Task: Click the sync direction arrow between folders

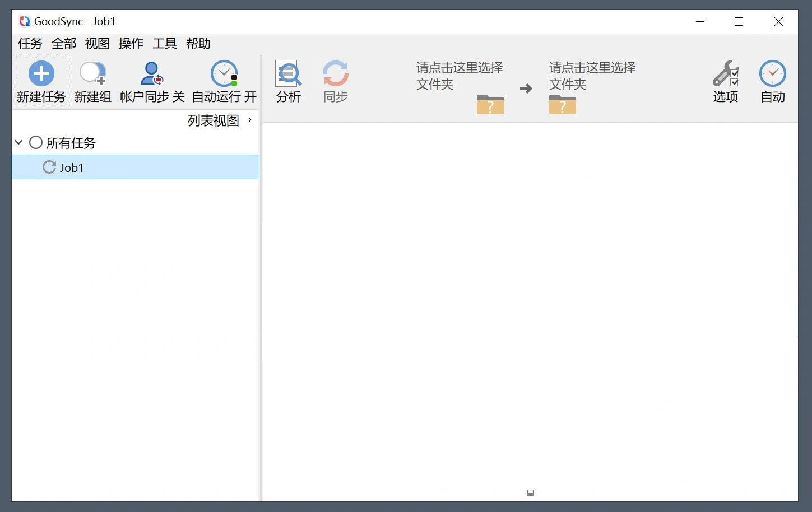Action: click(526, 89)
